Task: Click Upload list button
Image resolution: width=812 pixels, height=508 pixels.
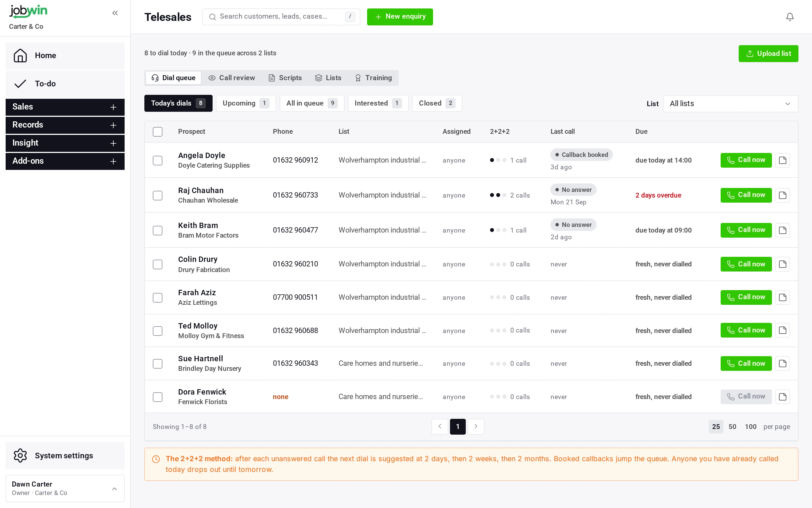Action: [768, 54]
